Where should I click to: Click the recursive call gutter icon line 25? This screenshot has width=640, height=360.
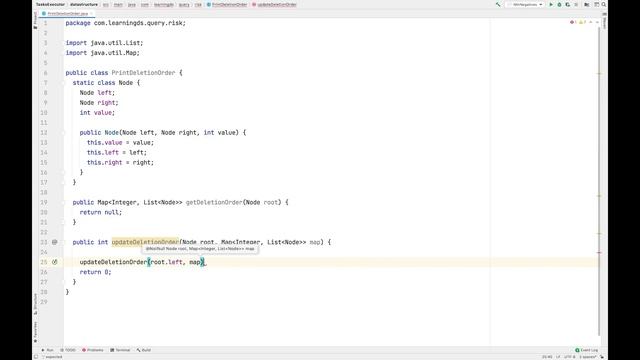coord(55,262)
